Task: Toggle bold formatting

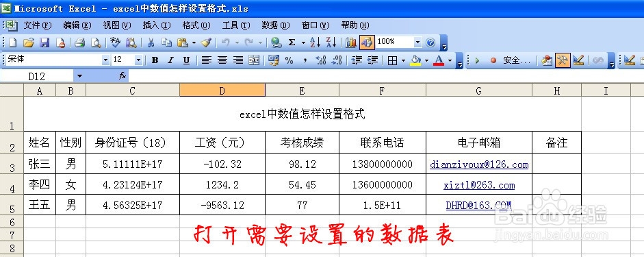Action: (155, 60)
